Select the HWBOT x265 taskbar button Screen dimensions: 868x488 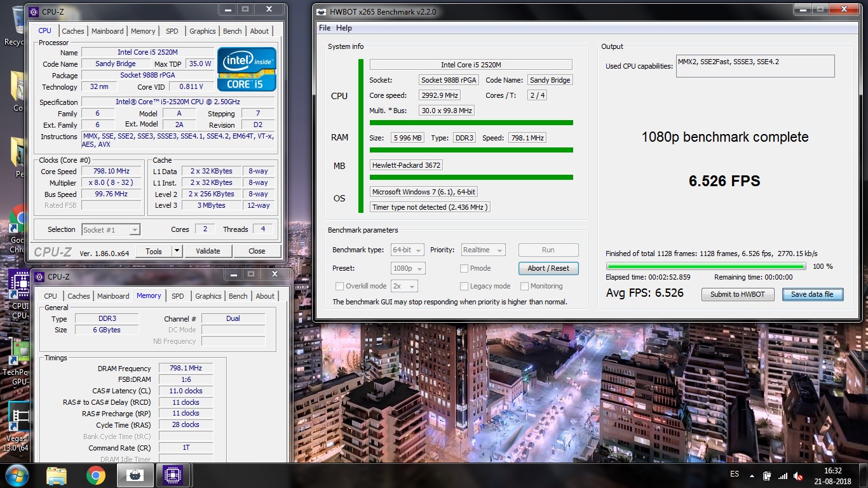click(135, 475)
